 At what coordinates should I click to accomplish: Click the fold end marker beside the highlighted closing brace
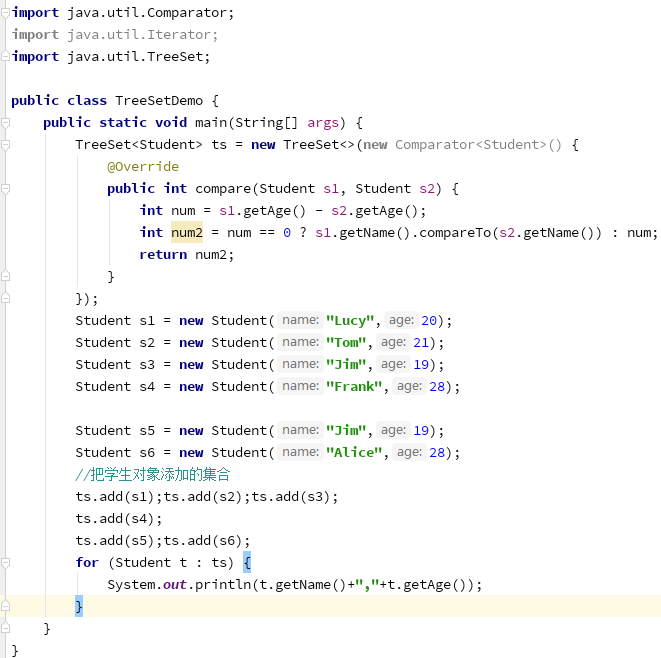click(5, 607)
